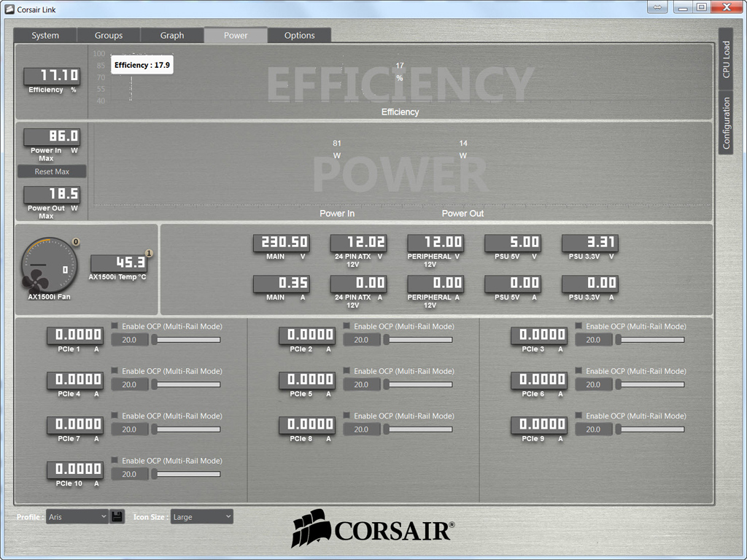The height and width of the screenshot is (560, 747).
Task: Click the PSU 5V voltage 5.00 readout
Action: click(x=513, y=242)
